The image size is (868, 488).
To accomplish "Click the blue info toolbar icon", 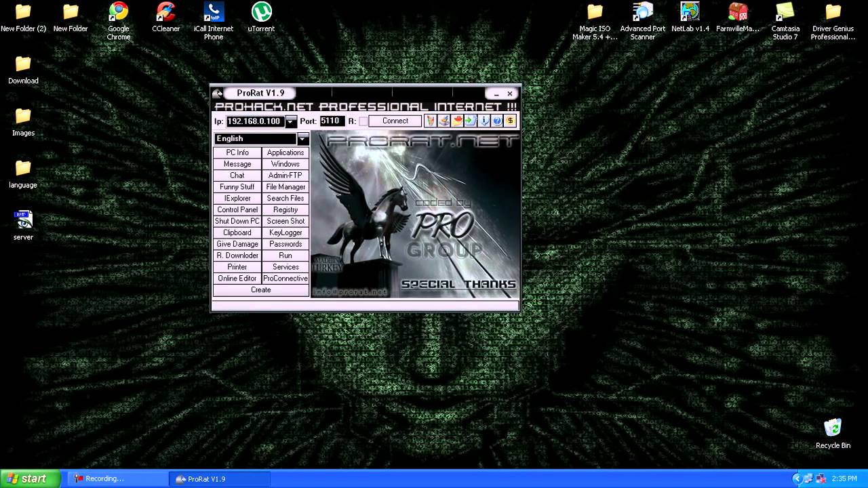I will click(484, 121).
